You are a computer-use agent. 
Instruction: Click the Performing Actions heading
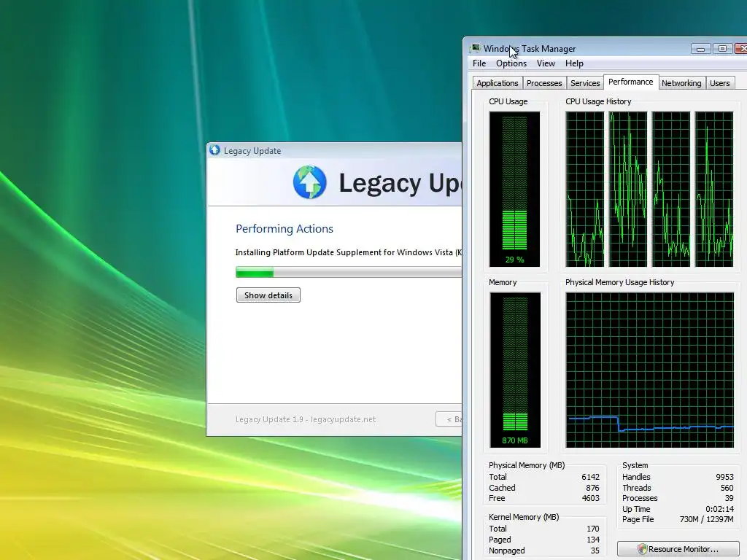click(285, 228)
